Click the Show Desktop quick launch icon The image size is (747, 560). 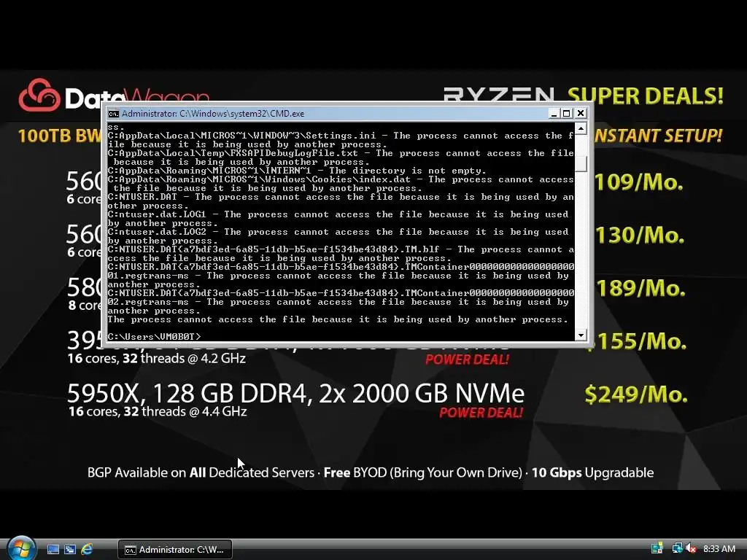pos(53,550)
